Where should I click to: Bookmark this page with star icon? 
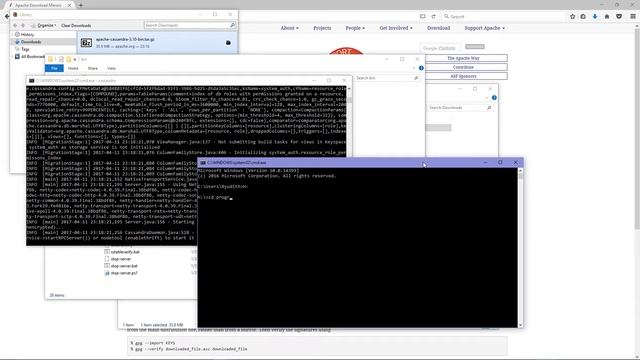pyautogui.click(x=572, y=16)
